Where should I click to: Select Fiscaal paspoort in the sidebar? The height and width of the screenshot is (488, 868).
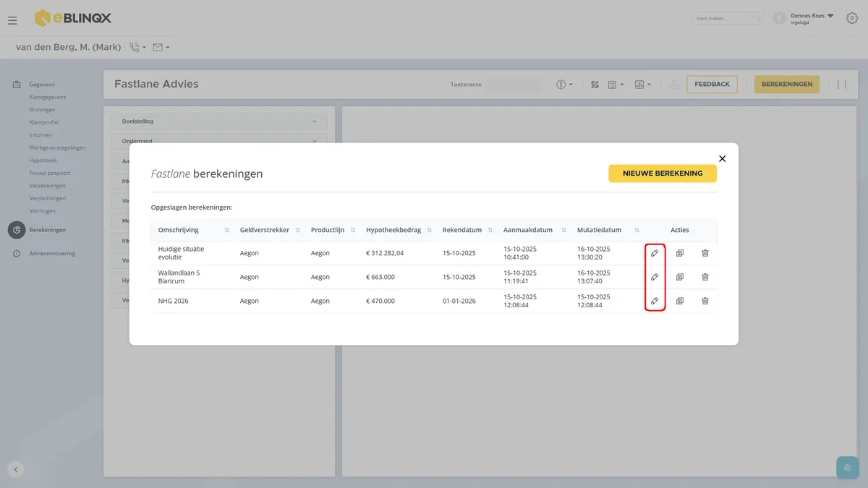click(x=50, y=173)
